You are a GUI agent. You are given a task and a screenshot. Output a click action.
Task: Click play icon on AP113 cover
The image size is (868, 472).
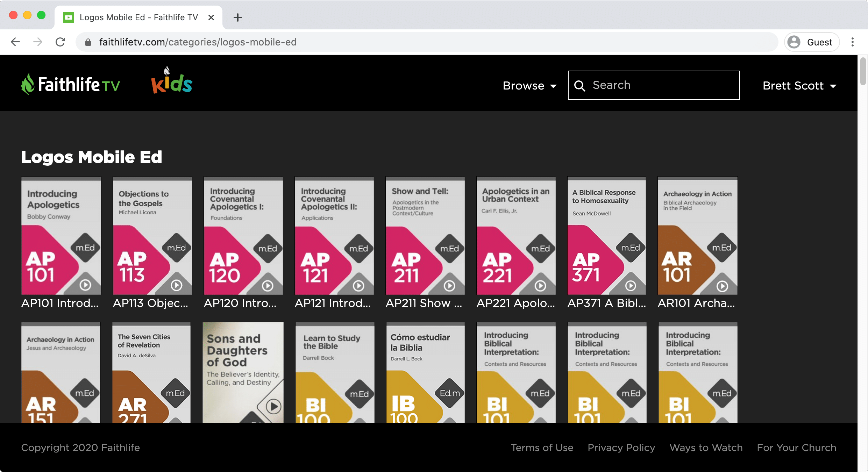[x=177, y=285]
